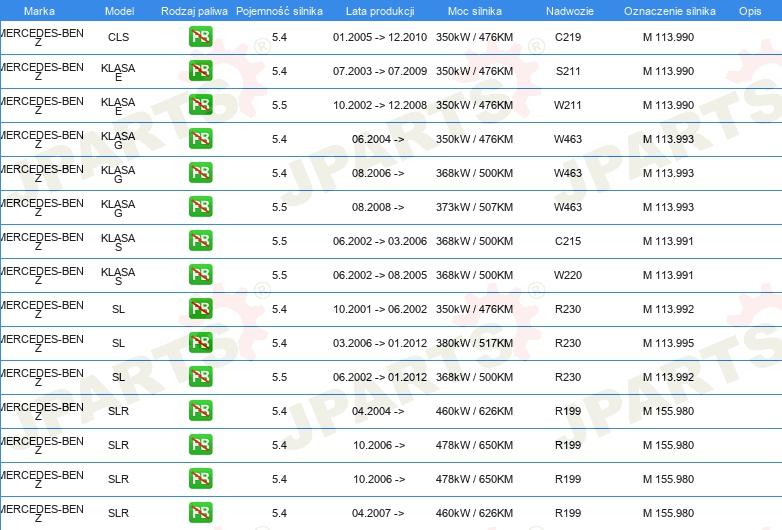Click the fuel icon in the SL 10.2001 row

(x=200, y=308)
